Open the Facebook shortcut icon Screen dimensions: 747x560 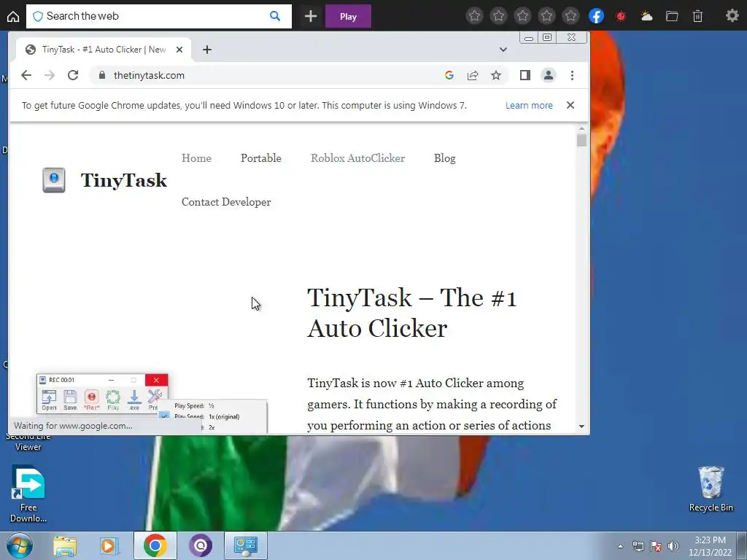click(x=596, y=16)
